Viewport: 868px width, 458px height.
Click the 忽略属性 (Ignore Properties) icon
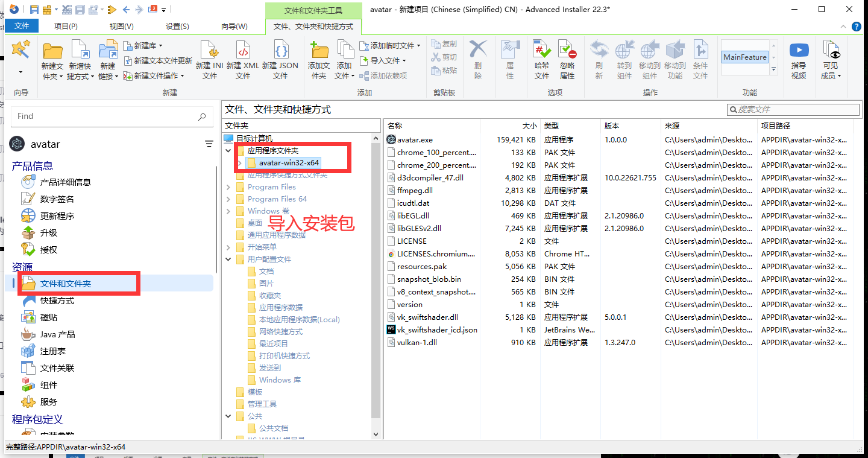[567, 59]
